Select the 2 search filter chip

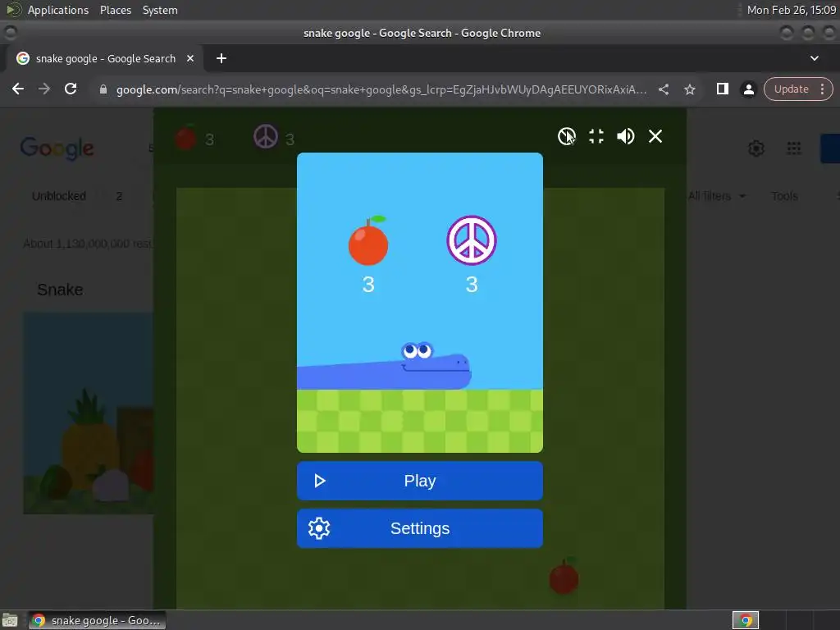(119, 196)
